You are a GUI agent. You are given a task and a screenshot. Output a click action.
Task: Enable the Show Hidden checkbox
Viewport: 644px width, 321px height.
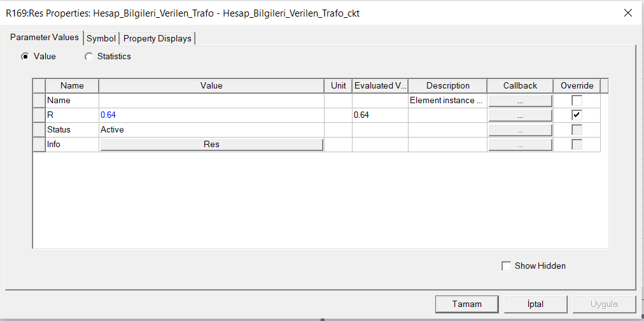507,266
